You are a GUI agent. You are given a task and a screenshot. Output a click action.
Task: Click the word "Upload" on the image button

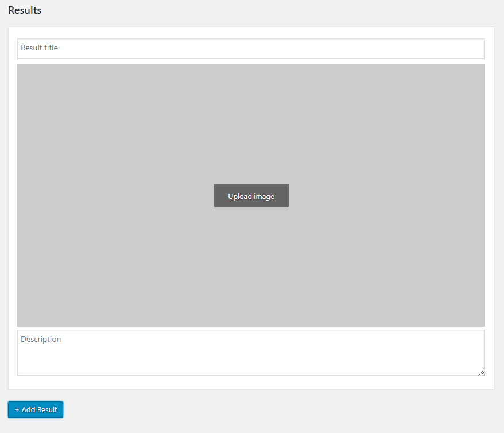click(x=239, y=196)
